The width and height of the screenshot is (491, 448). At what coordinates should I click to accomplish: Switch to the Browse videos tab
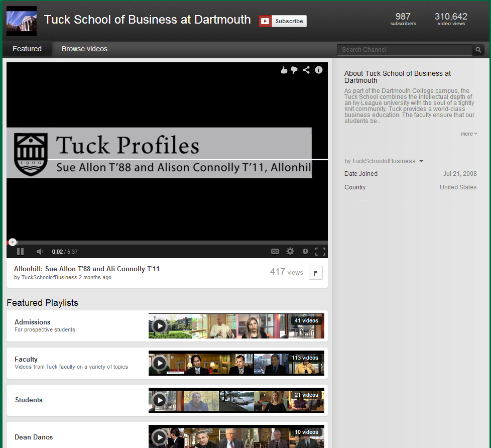(84, 49)
